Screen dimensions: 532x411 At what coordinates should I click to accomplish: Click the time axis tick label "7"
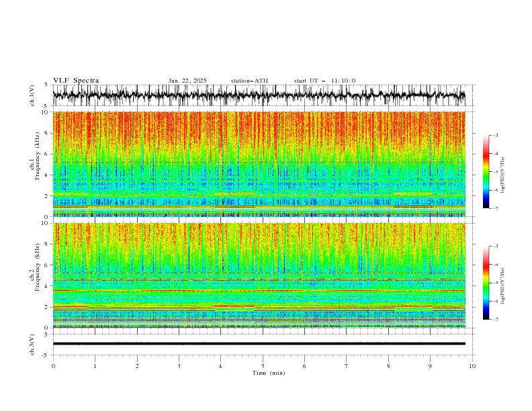347,366
